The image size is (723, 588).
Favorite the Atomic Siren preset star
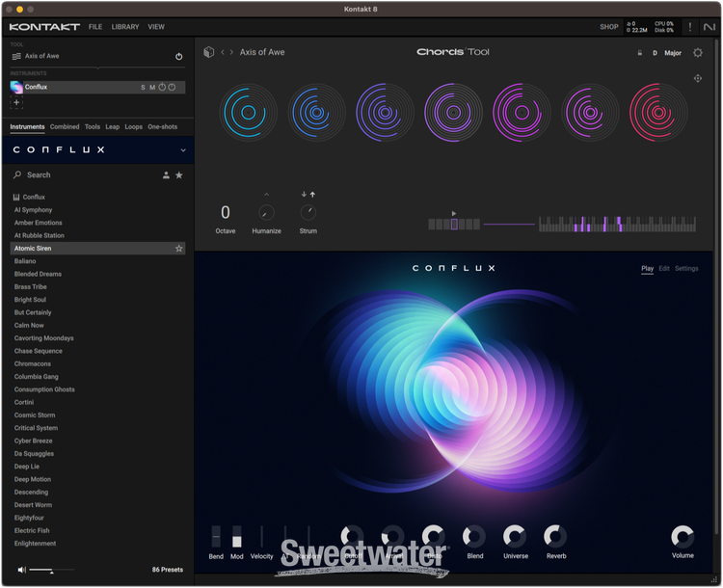tap(178, 249)
